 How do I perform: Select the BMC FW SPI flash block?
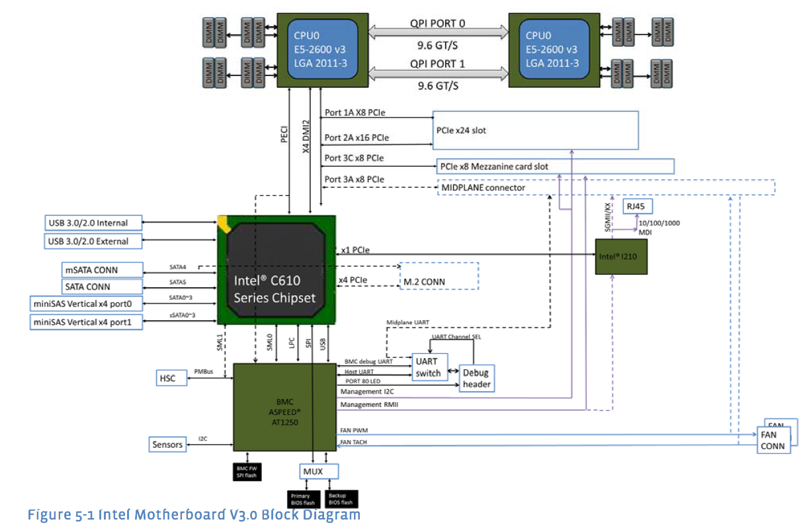click(x=246, y=472)
